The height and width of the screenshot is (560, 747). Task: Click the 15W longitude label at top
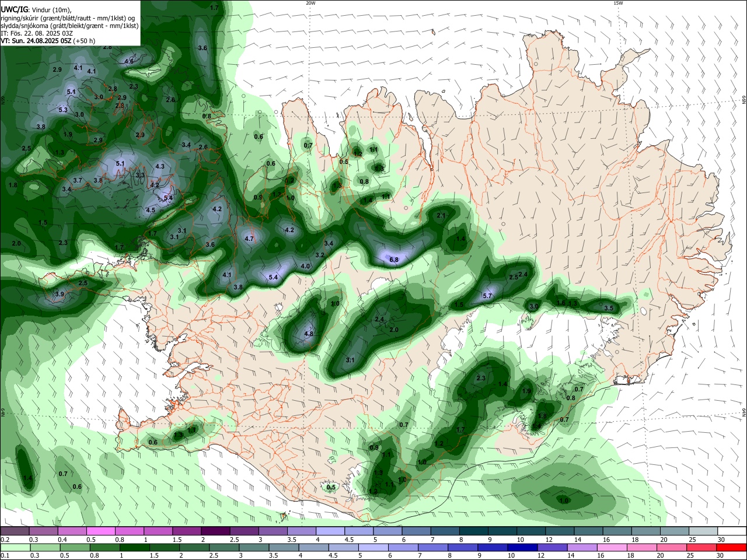coord(618,3)
